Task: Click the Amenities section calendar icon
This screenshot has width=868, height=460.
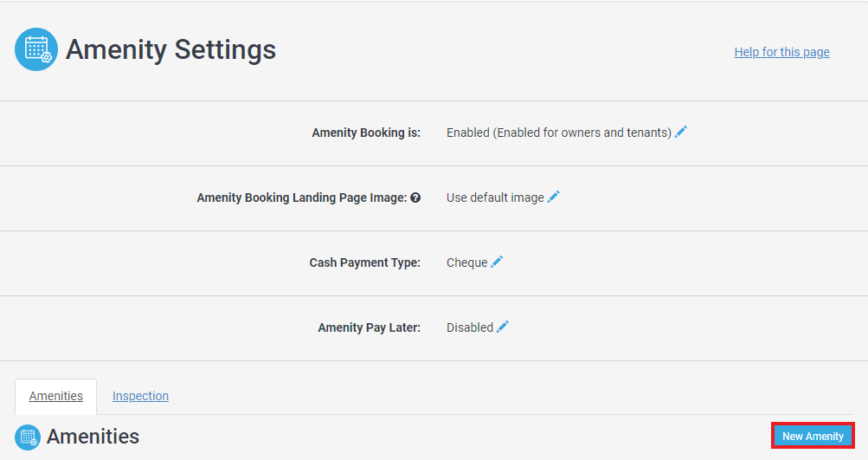Action: point(28,437)
